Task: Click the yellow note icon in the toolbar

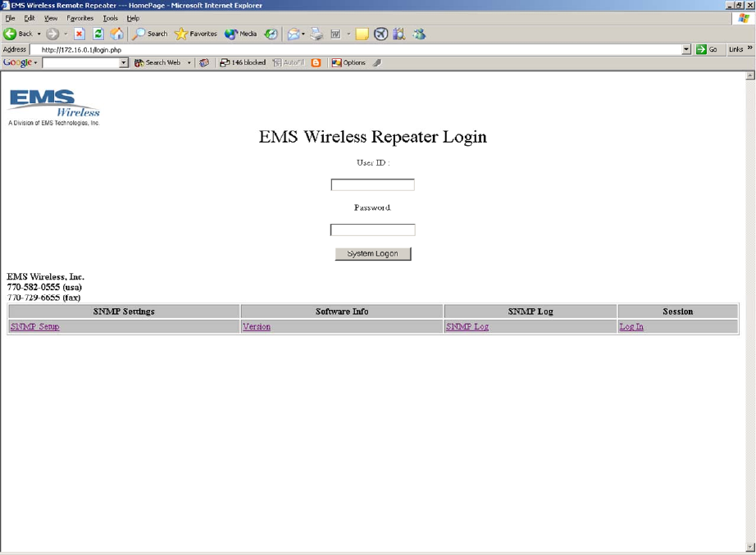Action: pos(362,34)
